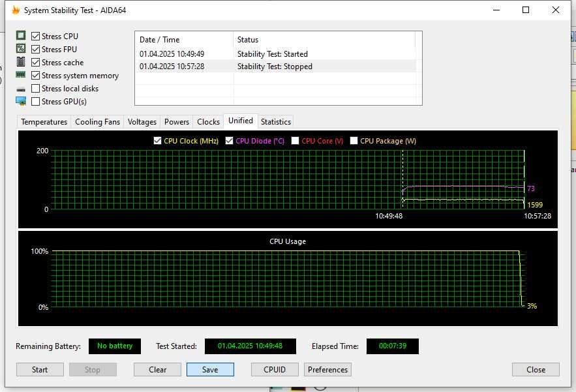Open the Powers tab
This screenshot has width=576, height=392.
[177, 121]
